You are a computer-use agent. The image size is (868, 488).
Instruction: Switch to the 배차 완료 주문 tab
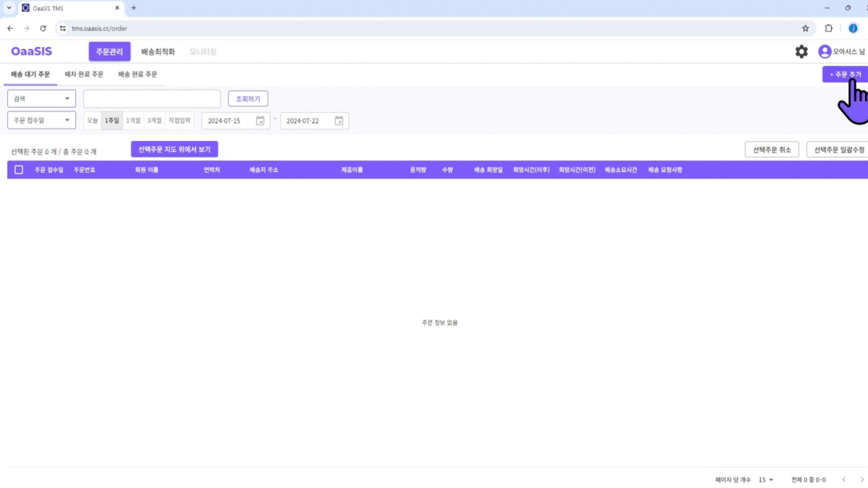(x=82, y=74)
